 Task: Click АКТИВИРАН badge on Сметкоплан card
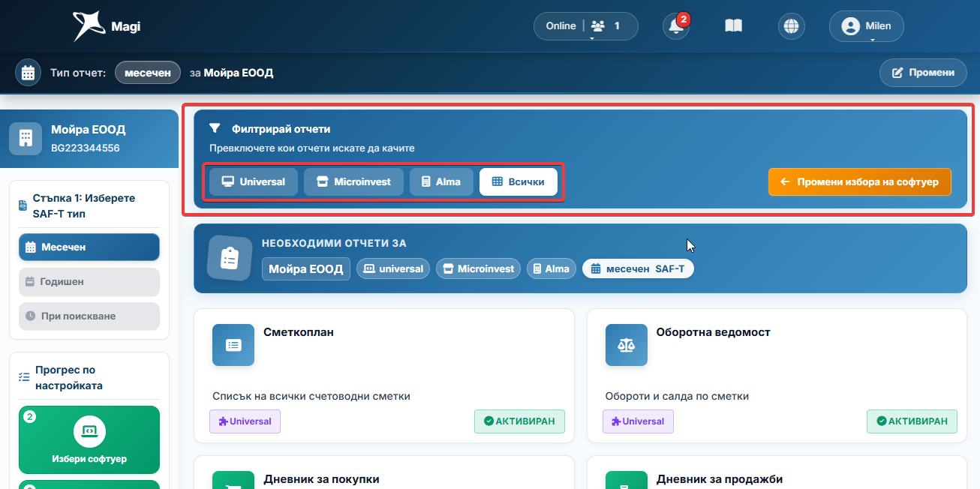tap(519, 421)
